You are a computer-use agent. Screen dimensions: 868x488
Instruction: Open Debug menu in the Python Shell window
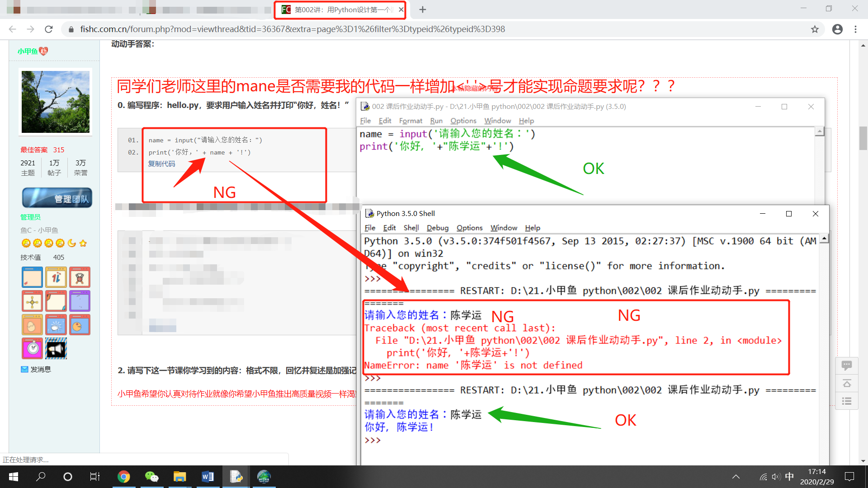pyautogui.click(x=438, y=228)
